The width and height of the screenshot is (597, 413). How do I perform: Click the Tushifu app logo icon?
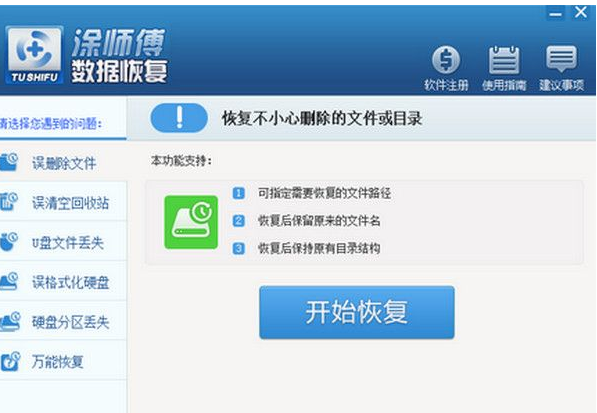point(34,55)
